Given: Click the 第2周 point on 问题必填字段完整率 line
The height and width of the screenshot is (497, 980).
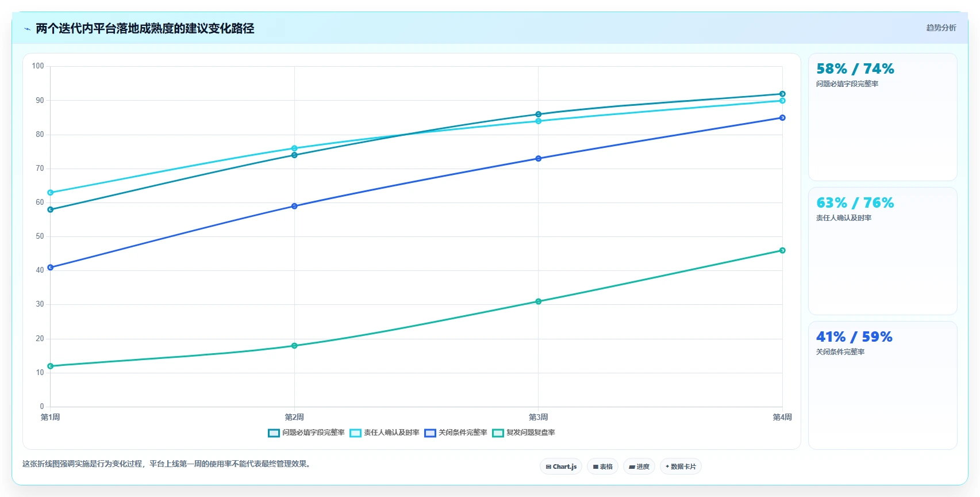Looking at the screenshot, I should pyautogui.click(x=294, y=155).
